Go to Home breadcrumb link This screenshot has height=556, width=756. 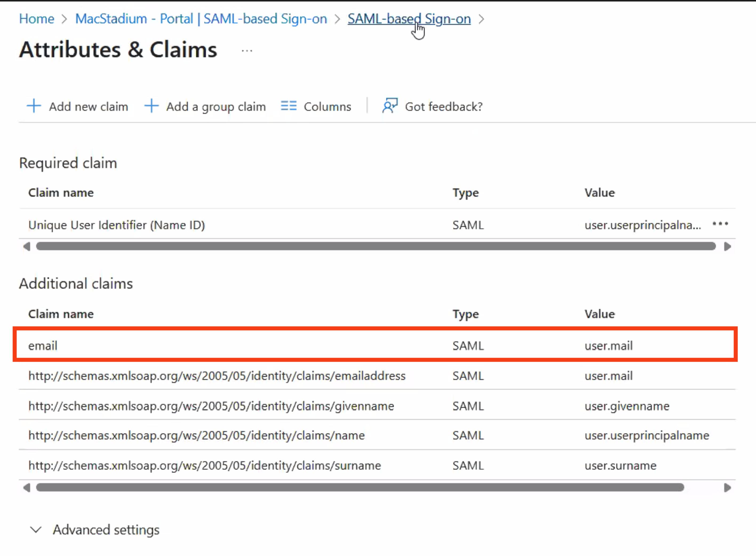pyautogui.click(x=36, y=19)
